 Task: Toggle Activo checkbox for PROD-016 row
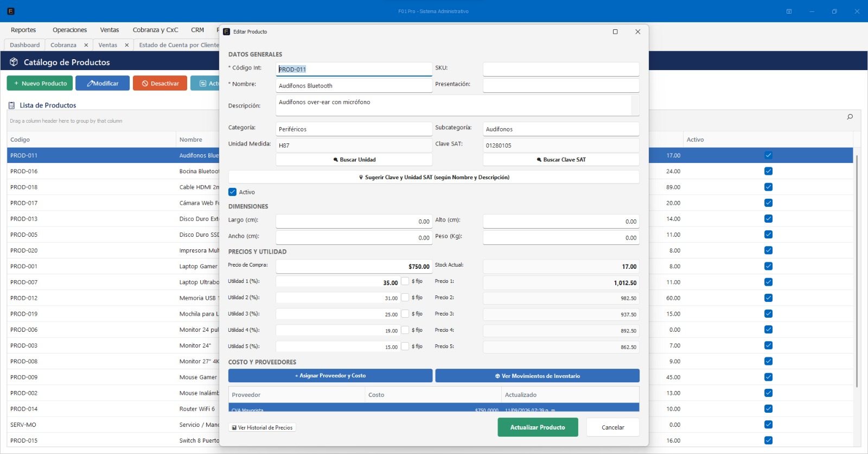(768, 171)
